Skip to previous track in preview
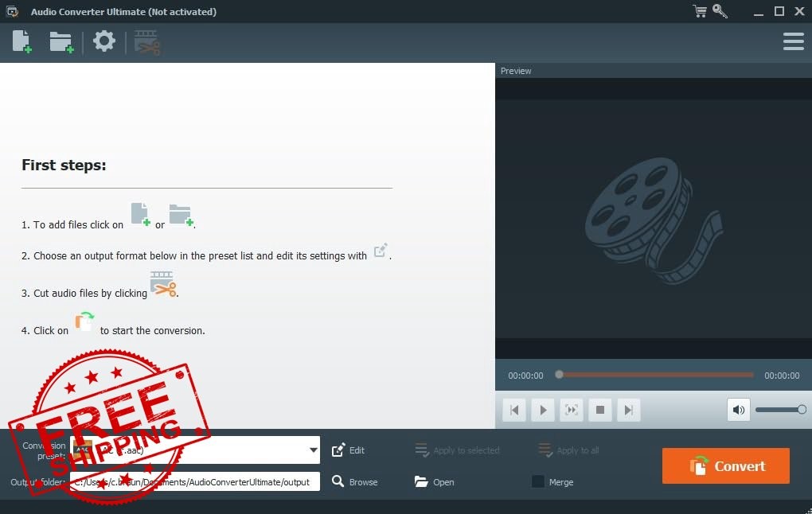 point(514,410)
